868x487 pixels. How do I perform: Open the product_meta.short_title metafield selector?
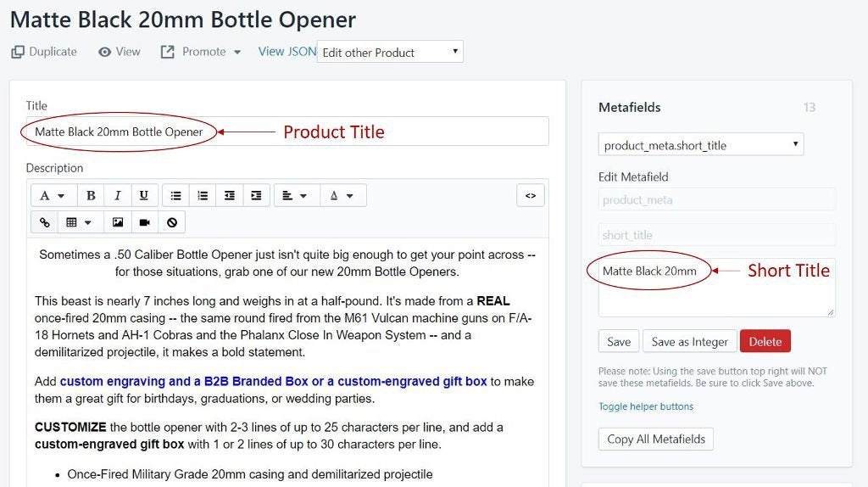pyautogui.click(x=701, y=145)
